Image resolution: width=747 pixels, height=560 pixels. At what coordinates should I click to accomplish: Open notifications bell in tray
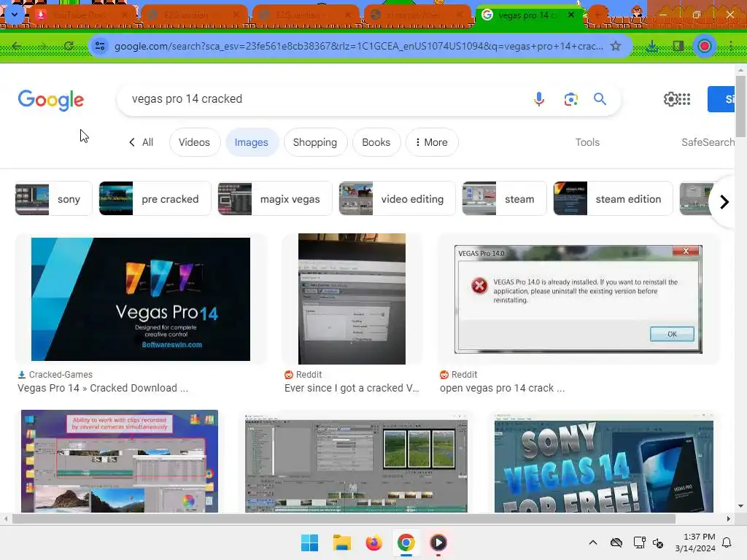(x=727, y=542)
